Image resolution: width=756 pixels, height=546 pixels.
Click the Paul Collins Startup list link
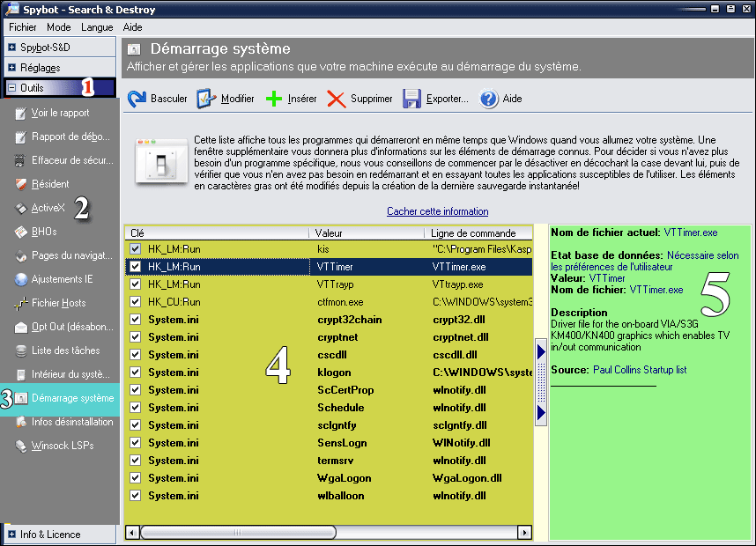point(640,370)
